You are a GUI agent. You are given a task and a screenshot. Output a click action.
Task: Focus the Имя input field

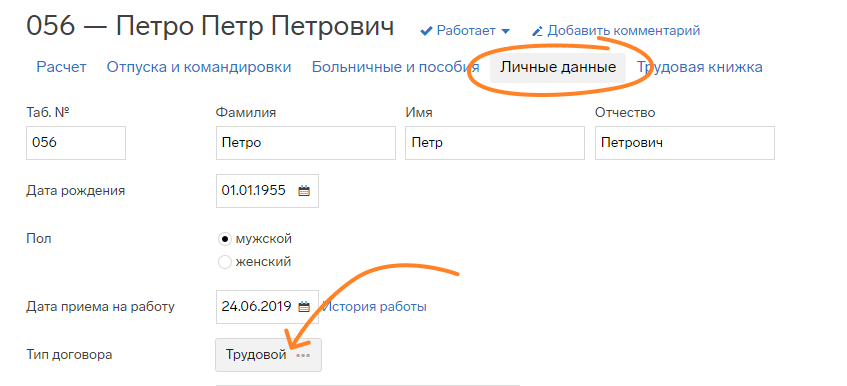click(x=495, y=143)
